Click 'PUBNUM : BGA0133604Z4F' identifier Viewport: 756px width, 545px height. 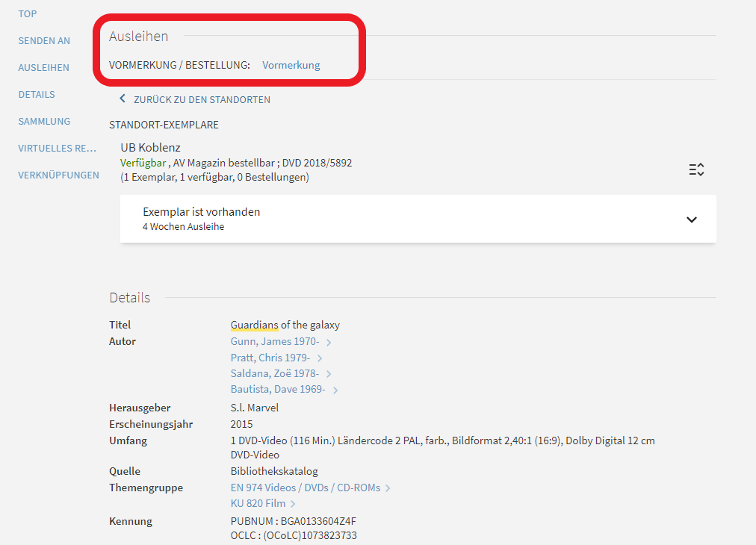pos(293,521)
